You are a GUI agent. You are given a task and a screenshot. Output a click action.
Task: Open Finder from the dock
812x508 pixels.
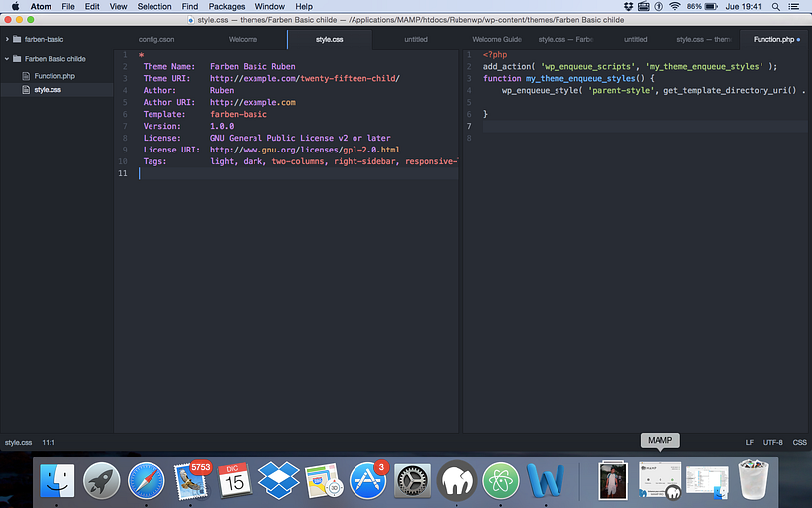pyautogui.click(x=57, y=480)
